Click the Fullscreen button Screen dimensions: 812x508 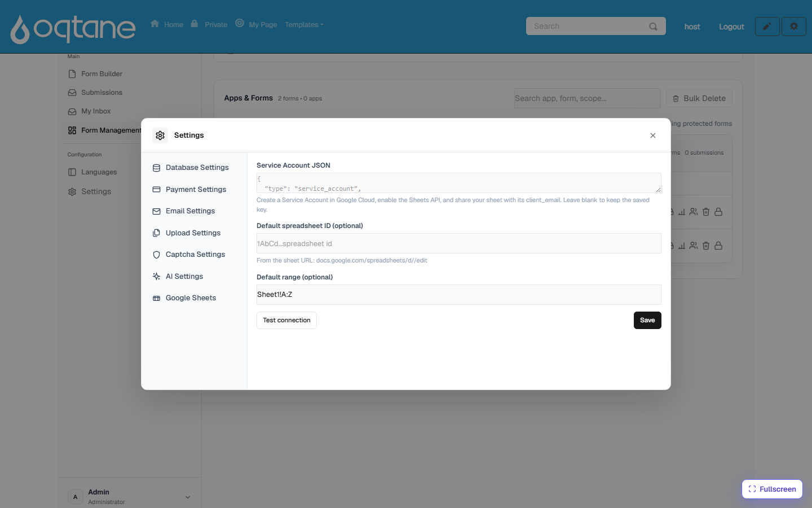tap(772, 489)
